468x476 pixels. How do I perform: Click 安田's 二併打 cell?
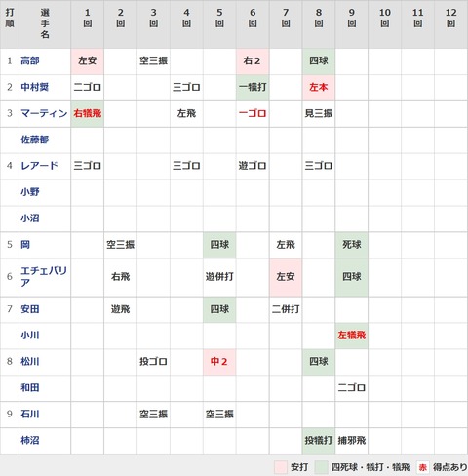click(286, 309)
